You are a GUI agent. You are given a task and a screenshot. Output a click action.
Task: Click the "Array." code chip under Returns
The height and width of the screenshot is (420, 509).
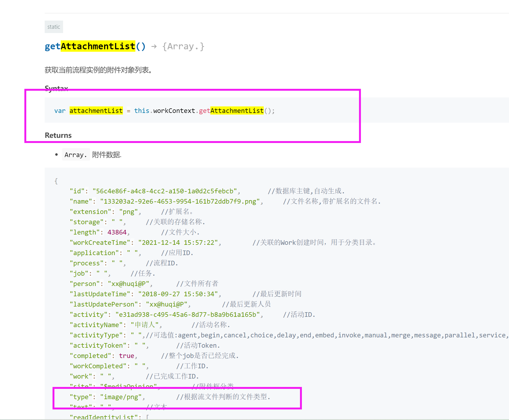tap(76, 155)
